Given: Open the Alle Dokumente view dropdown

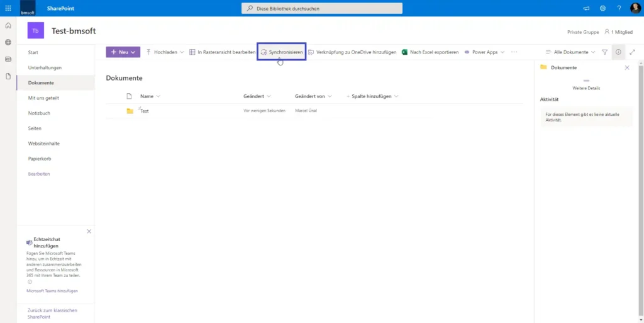Looking at the screenshot, I should 570,52.
